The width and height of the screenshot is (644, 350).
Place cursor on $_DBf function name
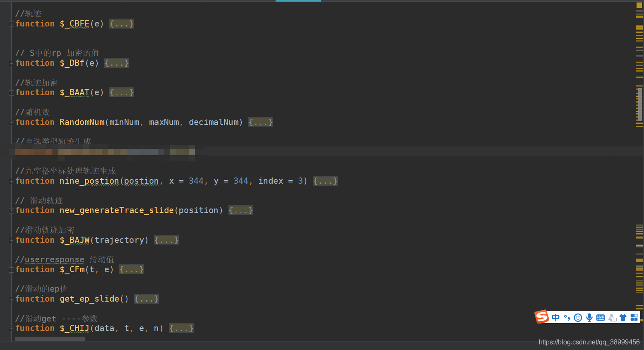pyautogui.click(x=72, y=63)
